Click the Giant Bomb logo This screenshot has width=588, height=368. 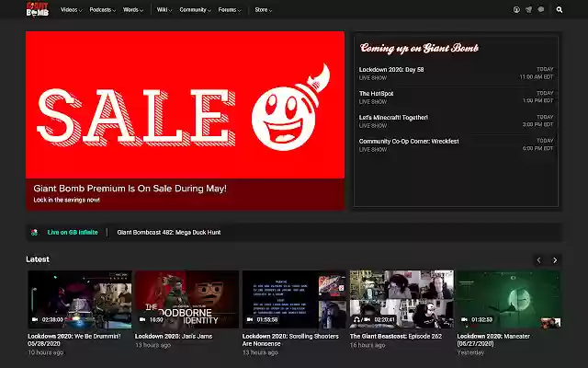(x=38, y=10)
